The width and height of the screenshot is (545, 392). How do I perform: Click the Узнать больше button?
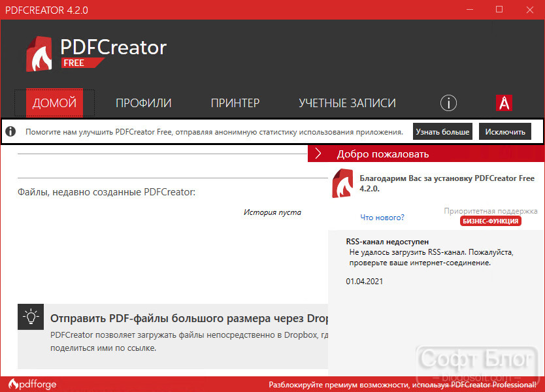[442, 132]
